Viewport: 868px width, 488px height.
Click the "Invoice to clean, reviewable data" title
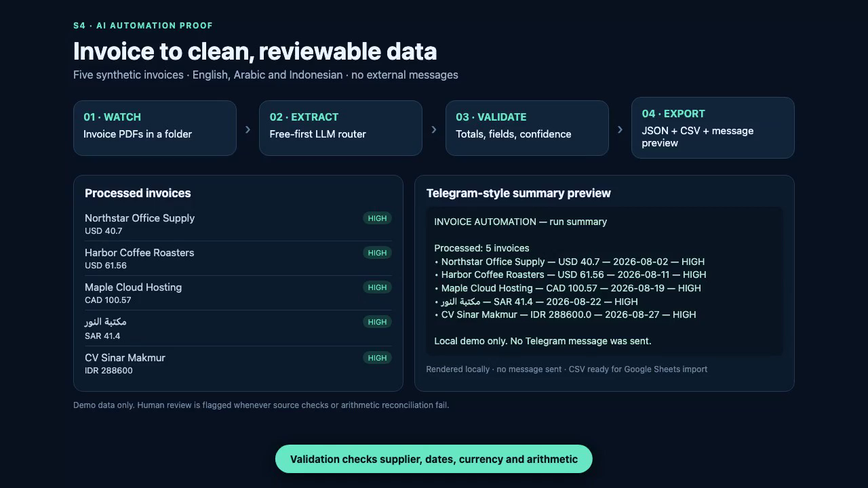point(255,52)
